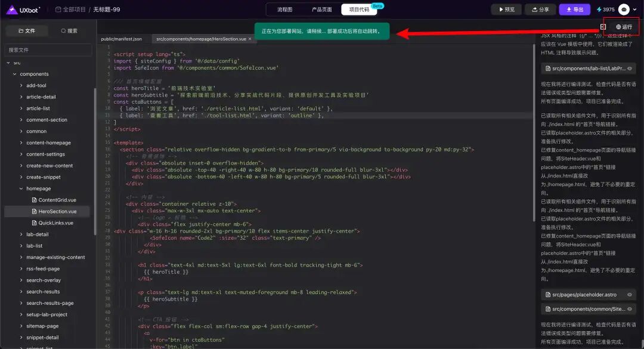Screen dimensions: 644x349
Task: Expand the comment-section folder
Action: click(x=21, y=120)
